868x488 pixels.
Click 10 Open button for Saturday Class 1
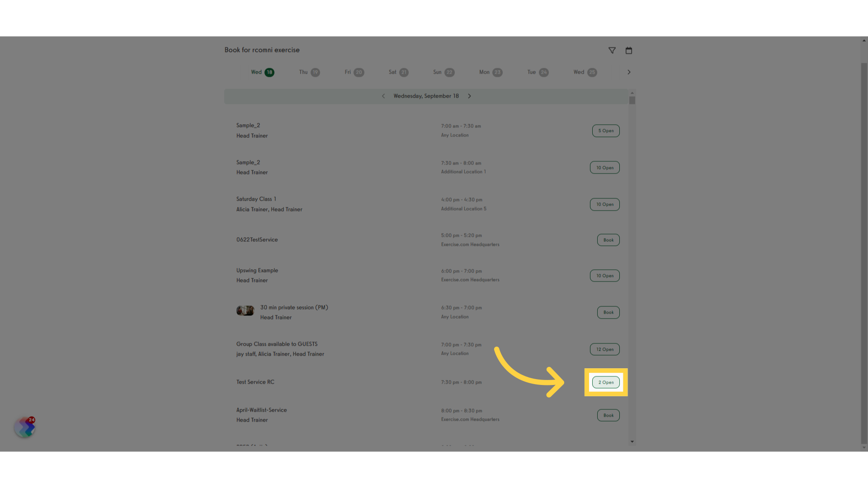pos(604,204)
